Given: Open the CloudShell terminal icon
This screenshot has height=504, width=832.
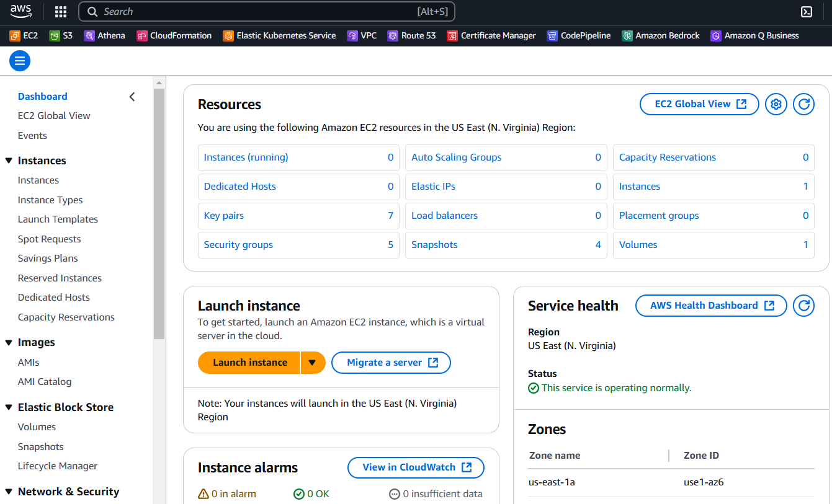Looking at the screenshot, I should [x=807, y=12].
